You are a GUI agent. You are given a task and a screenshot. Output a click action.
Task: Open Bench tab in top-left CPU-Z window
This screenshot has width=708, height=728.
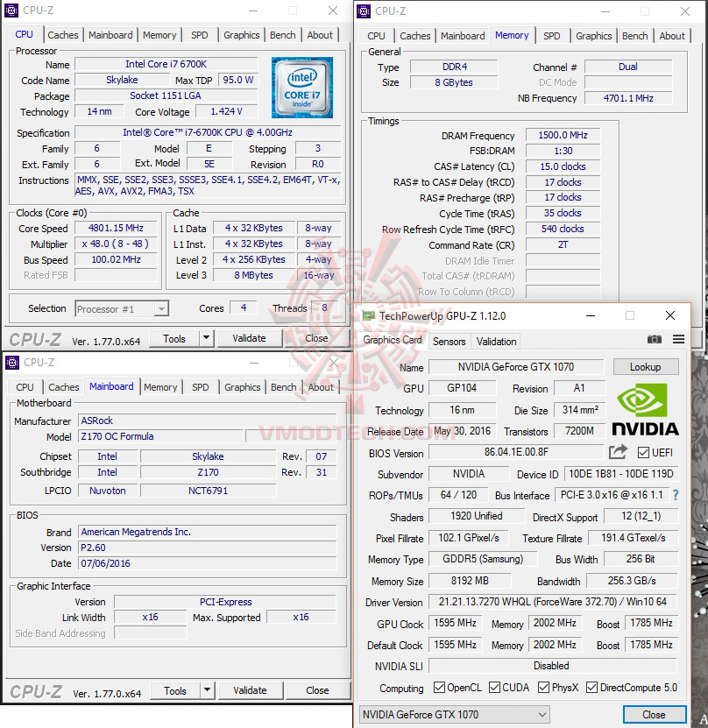pos(282,35)
